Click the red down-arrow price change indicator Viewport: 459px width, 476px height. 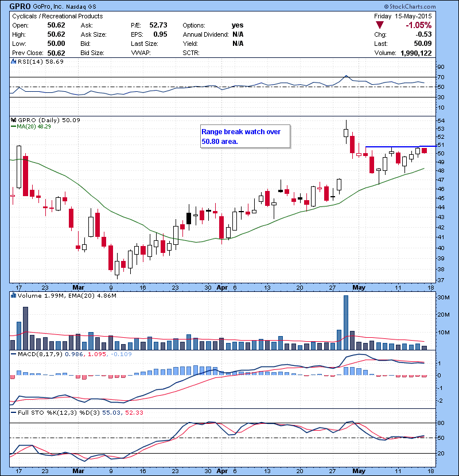(379, 25)
